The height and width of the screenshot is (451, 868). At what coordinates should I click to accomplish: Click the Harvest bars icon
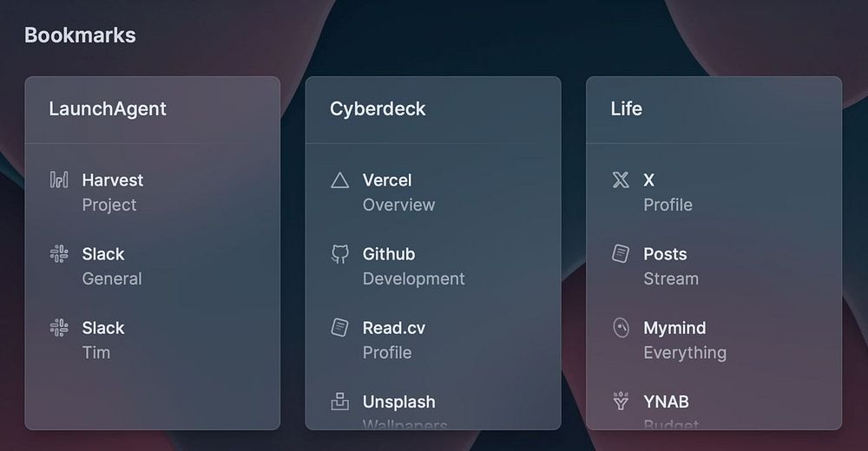59,180
